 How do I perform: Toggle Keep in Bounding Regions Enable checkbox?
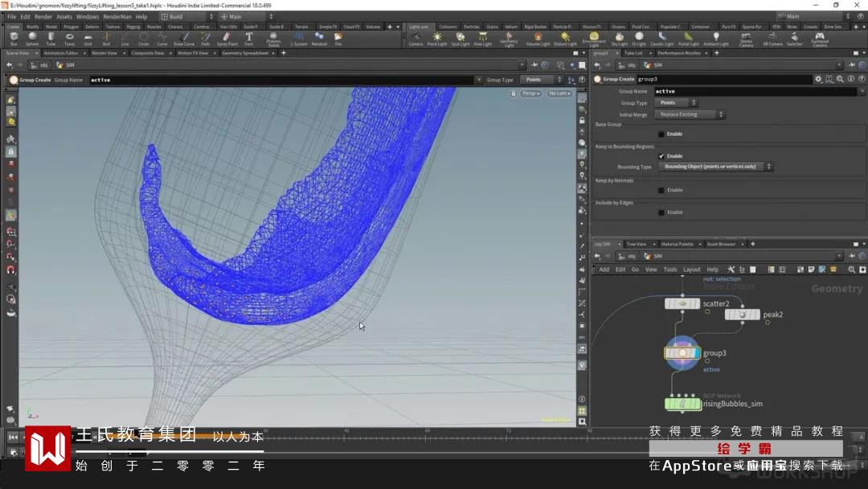click(x=661, y=156)
